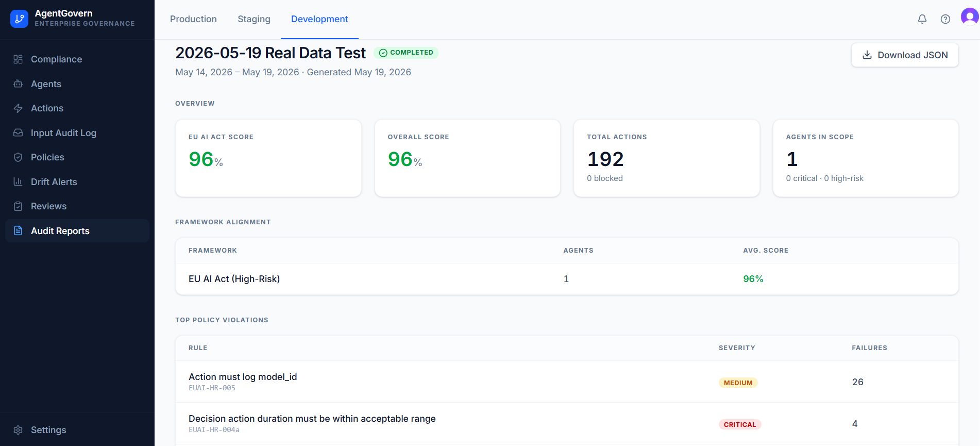980x446 pixels.
Task: Switch to the Staging tab
Action: coord(254,19)
